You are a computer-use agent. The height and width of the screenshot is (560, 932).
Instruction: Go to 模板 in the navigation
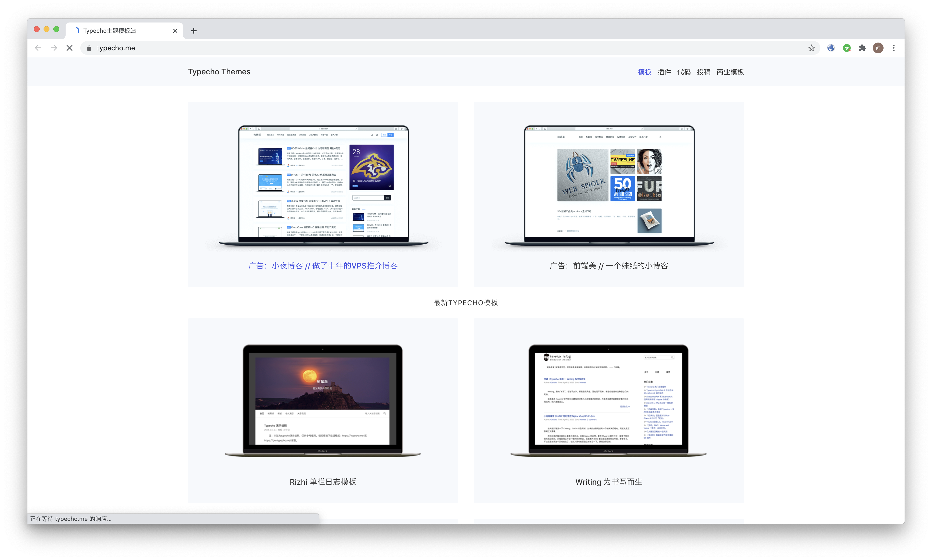645,72
